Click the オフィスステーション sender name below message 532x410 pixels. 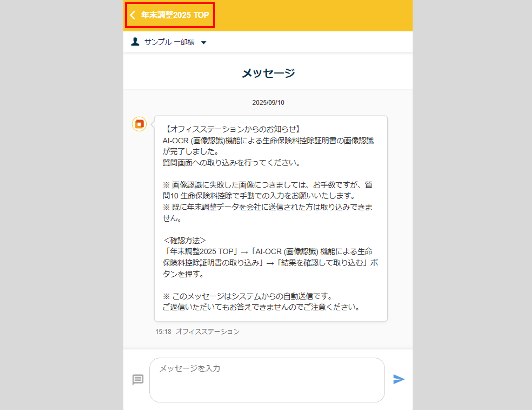pyautogui.click(x=207, y=332)
